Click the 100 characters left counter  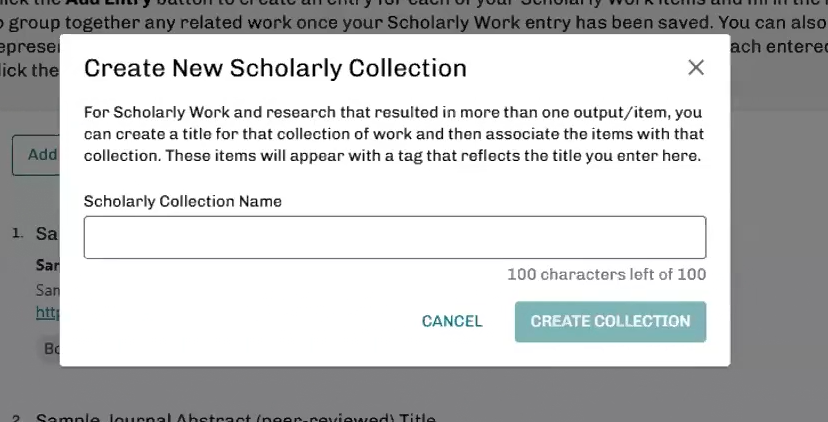606,274
